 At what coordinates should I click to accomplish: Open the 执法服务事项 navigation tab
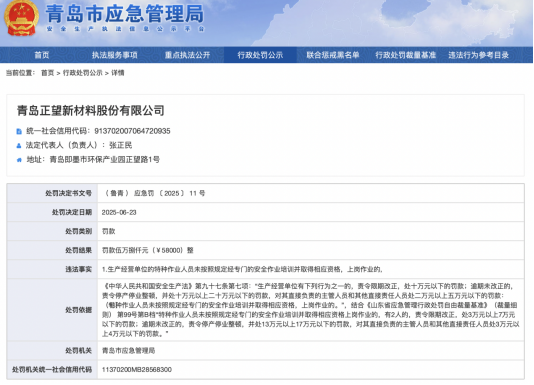click(114, 55)
